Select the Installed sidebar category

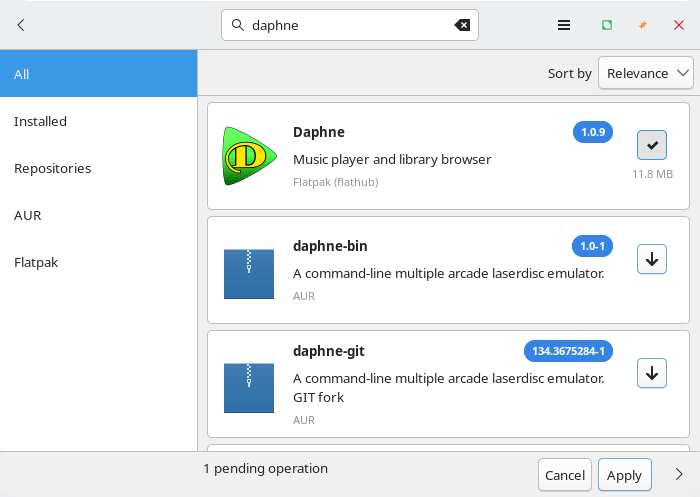[x=99, y=121]
